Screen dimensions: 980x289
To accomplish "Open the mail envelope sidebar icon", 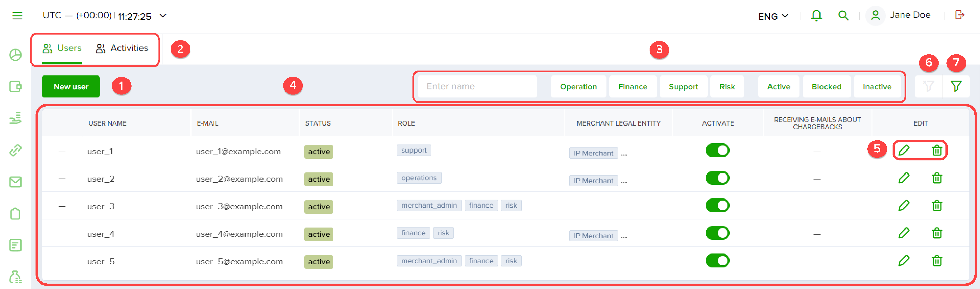I will click(x=16, y=182).
